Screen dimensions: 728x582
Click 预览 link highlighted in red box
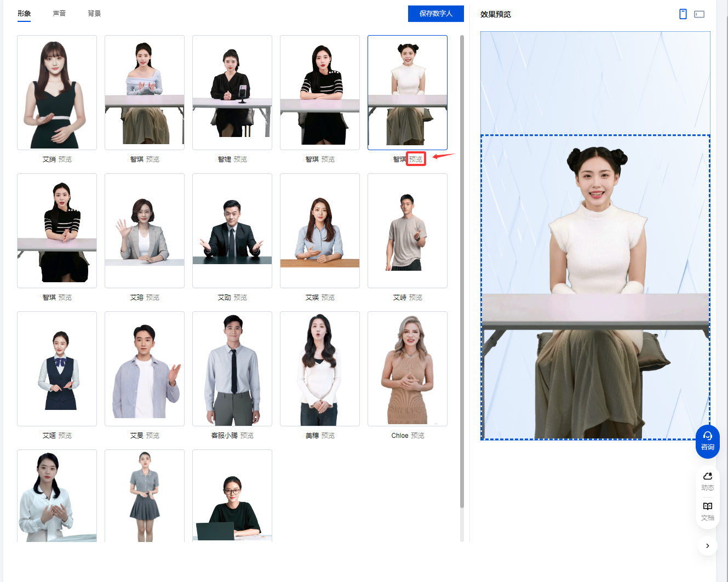click(x=416, y=159)
